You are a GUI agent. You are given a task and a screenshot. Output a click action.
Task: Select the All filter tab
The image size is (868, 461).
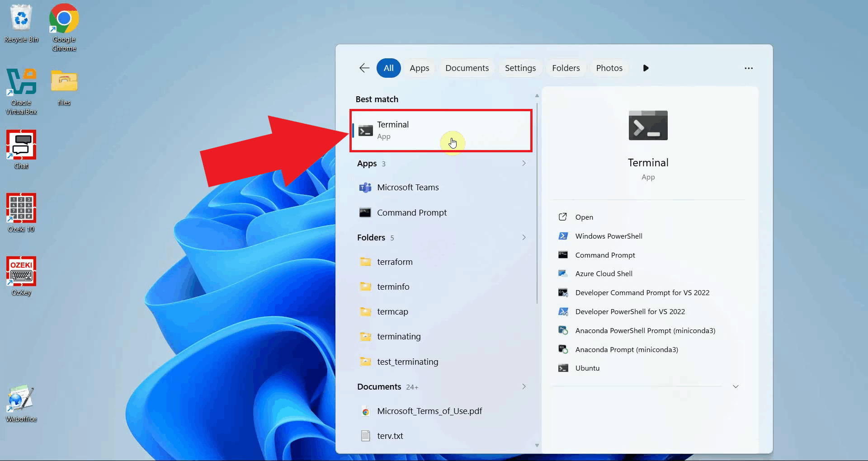click(x=389, y=68)
